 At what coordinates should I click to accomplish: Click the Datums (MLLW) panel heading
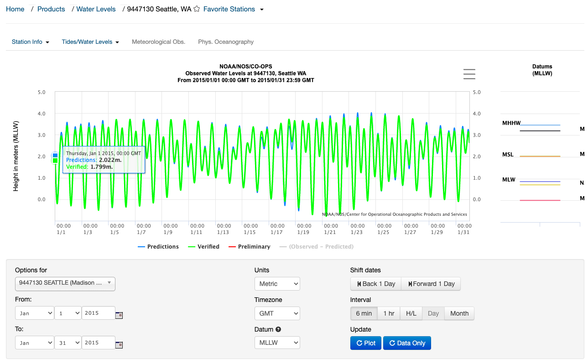(542, 70)
